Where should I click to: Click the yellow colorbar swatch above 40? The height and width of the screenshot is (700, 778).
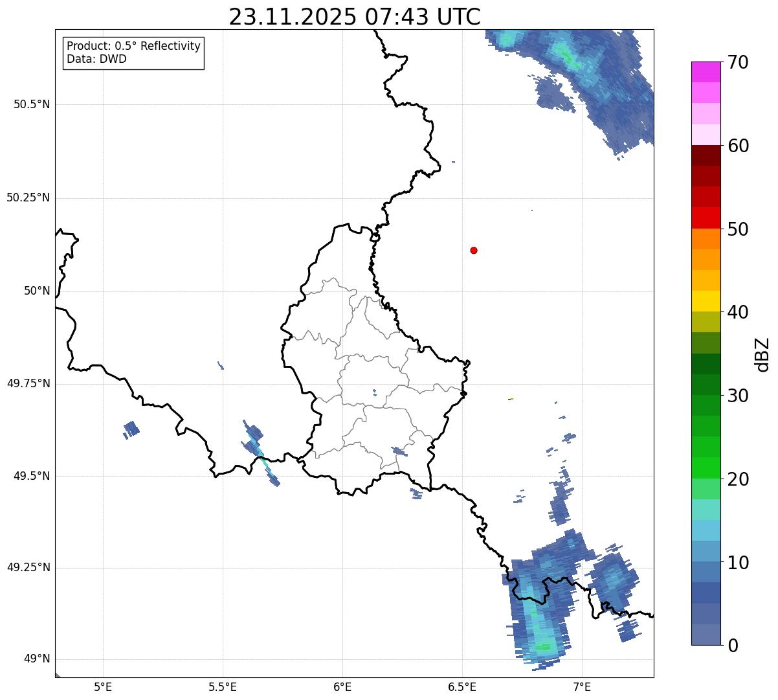coord(706,301)
